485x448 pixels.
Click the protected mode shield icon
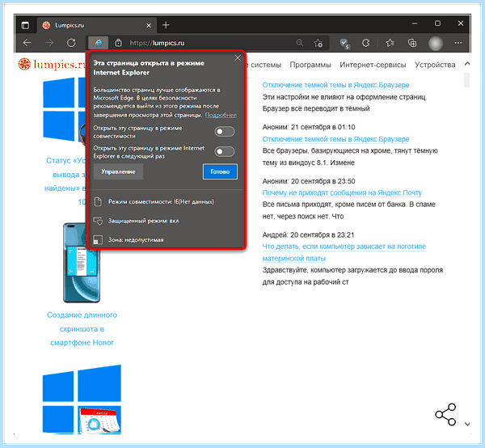98,221
